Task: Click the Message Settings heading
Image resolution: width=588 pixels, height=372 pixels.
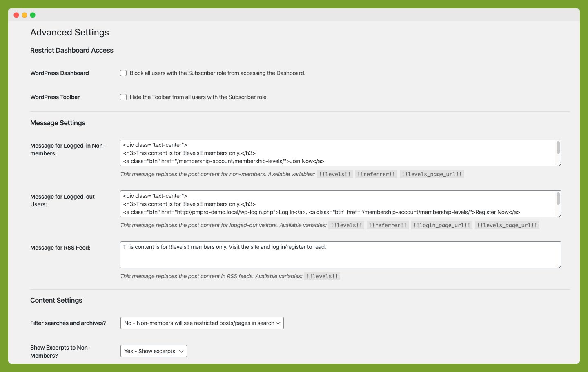Action: 58,123
